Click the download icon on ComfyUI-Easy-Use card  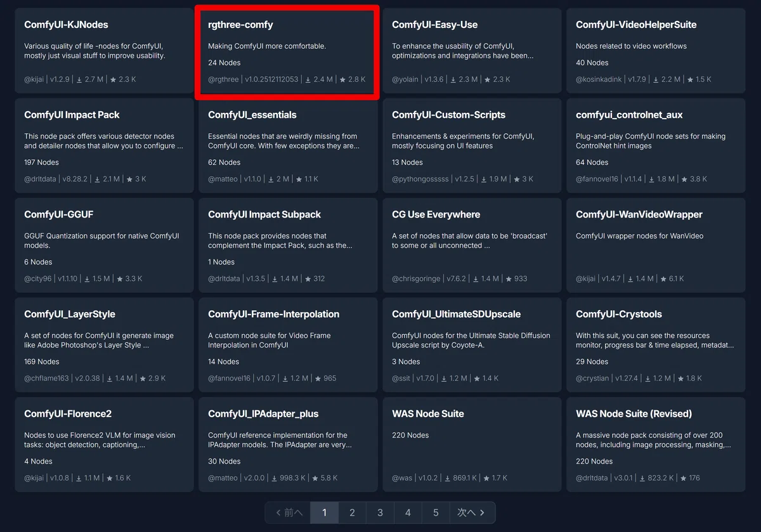(x=453, y=80)
